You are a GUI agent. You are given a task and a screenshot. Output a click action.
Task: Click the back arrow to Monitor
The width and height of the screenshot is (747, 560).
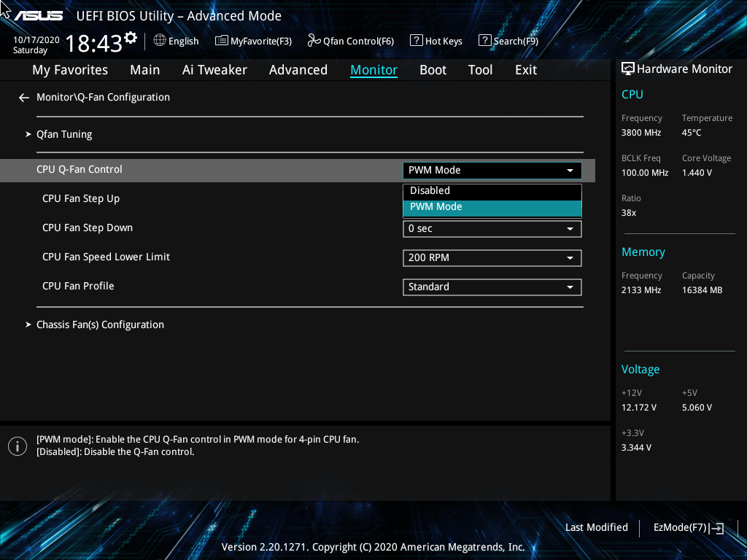[24, 98]
